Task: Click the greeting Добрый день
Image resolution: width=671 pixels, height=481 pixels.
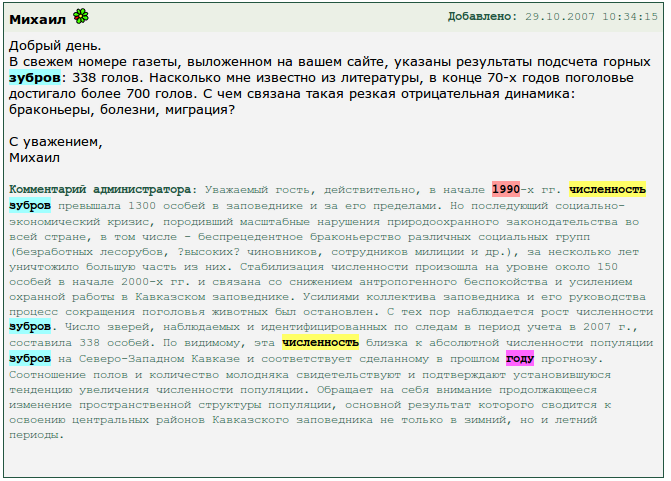Action: click(x=55, y=46)
